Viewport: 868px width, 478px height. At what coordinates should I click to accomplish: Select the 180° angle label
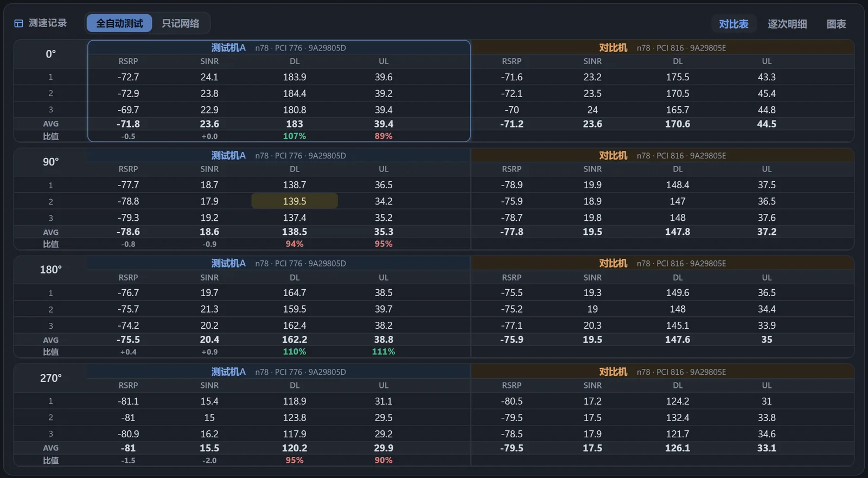50,270
